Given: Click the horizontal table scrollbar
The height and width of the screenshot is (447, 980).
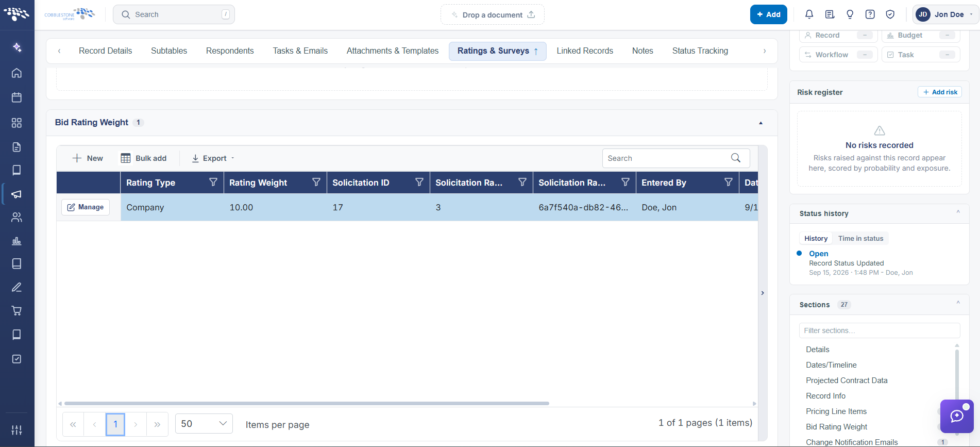Looking at the screenshot, I should [x=307, y=403].
